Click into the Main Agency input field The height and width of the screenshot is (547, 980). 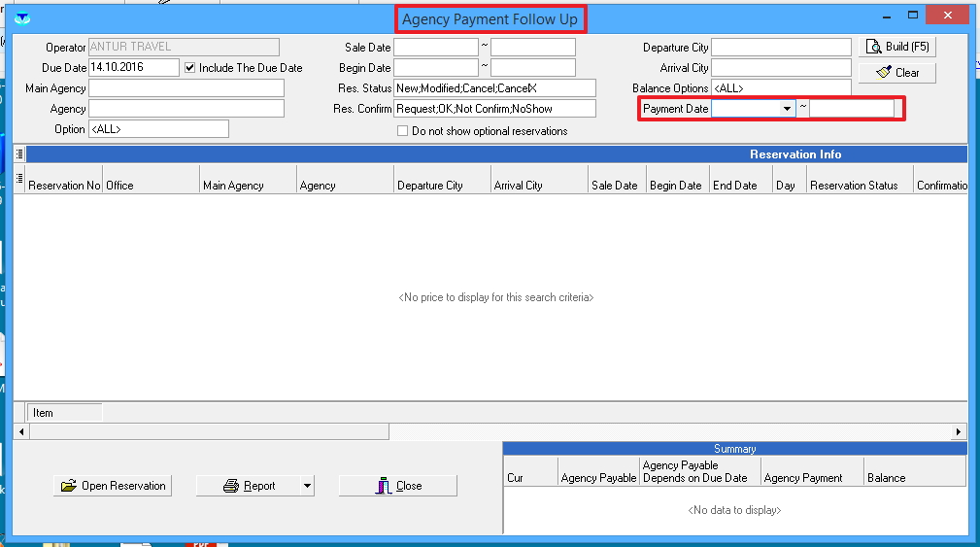coord(186,88)
